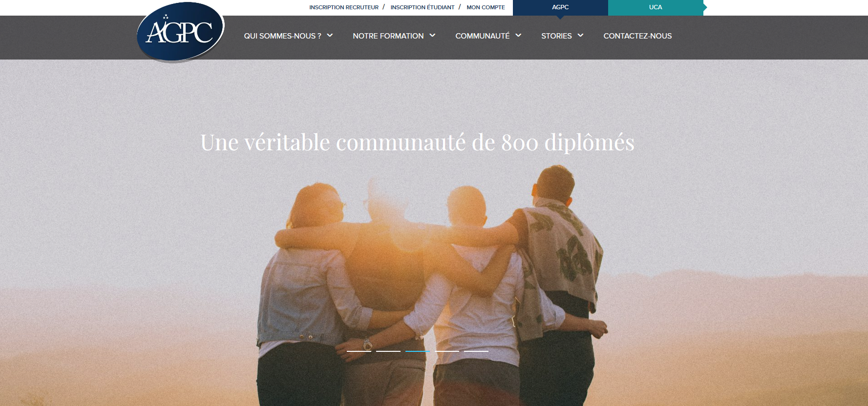Expand the Notre formation chevron
Screen dimensions: 868x406
click(432, 35)
